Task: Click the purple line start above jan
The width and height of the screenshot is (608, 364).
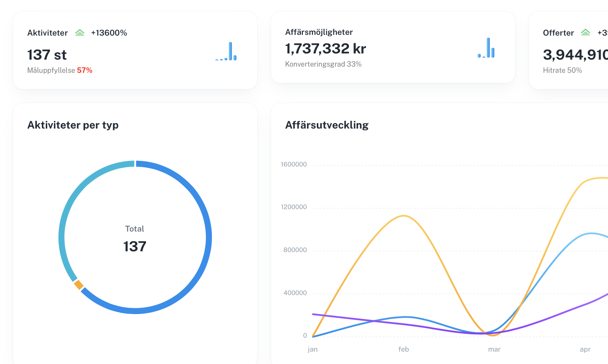Action: pos(313,314)
